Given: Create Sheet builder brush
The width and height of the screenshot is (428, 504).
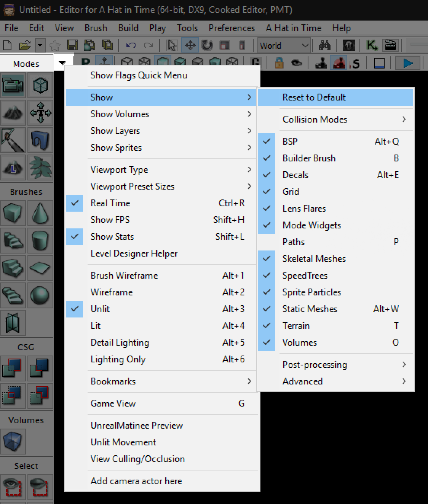Looking at the screenshot, I should pyautogui.click(x=40, y=268).
